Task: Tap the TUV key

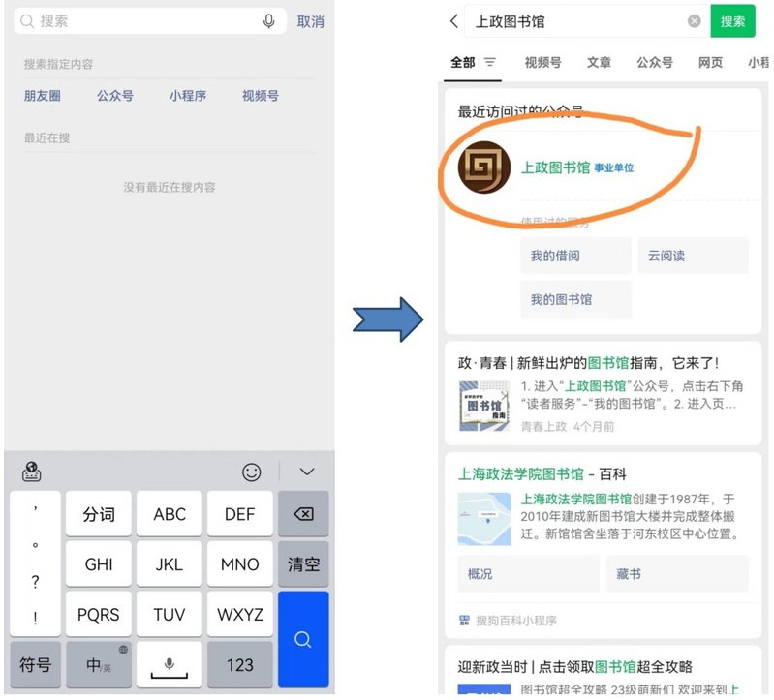Action: point(170,614)
